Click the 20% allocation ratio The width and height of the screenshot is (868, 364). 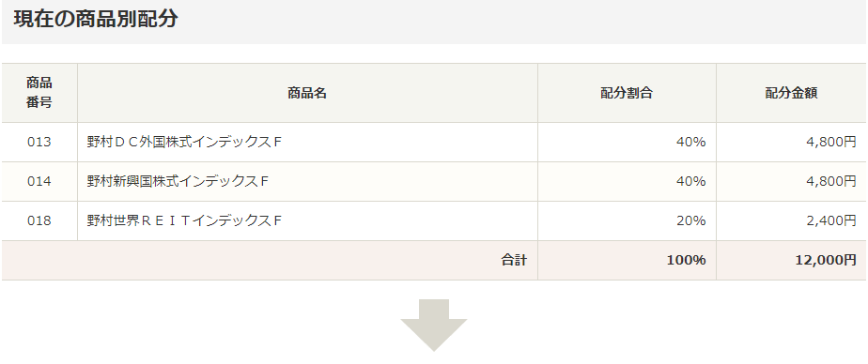(x=690, y=221)
